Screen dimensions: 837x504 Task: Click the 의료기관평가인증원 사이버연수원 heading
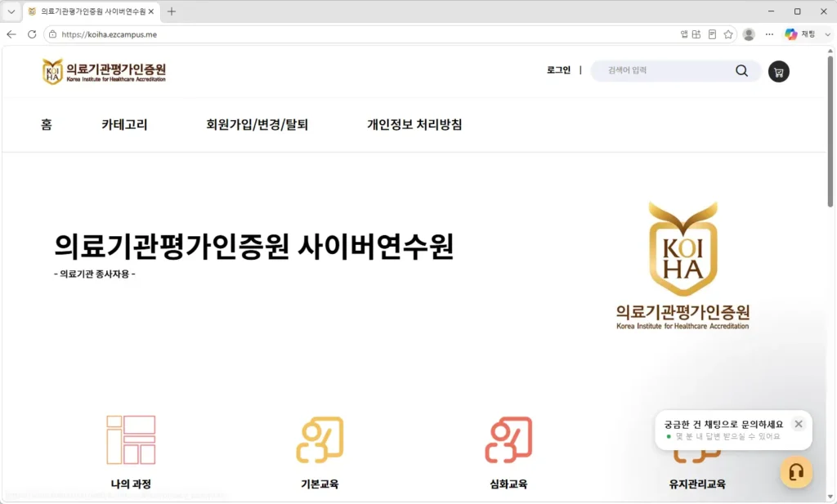tap(254, 246)
